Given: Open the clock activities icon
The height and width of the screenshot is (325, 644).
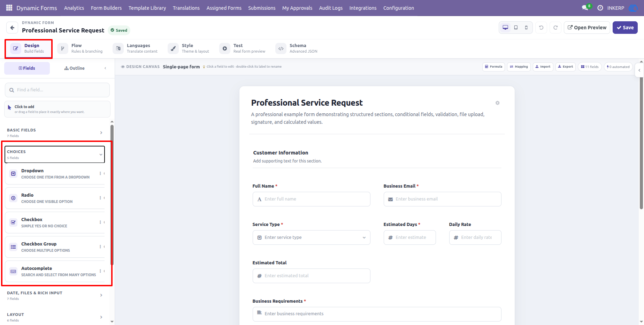Looking at the screenshot, I should click(x=600, y=8).
